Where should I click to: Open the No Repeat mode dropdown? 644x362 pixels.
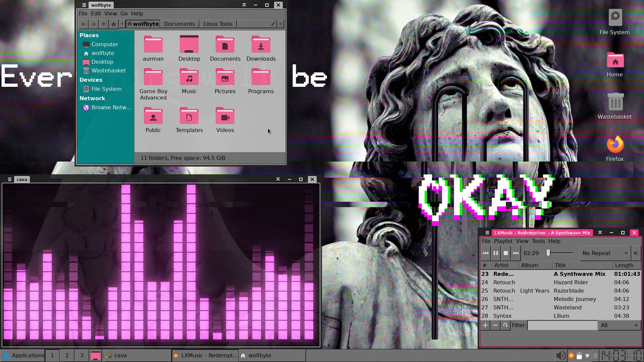pyautogui.click(x=604, y=253)
